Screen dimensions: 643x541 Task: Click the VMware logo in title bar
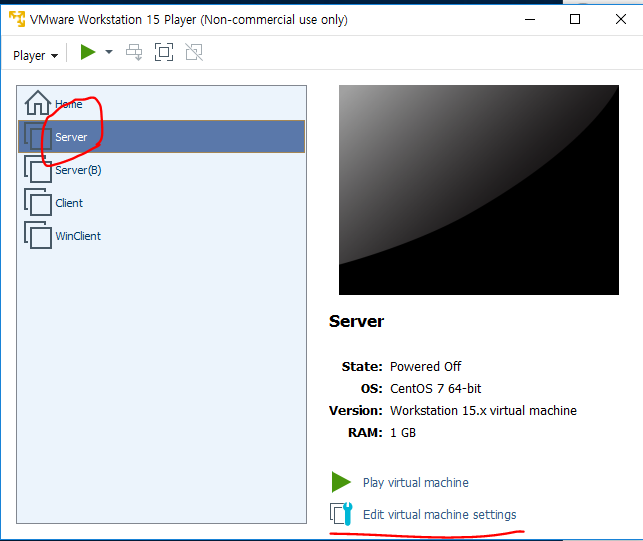pyautogui.click(x=17, y=19)
